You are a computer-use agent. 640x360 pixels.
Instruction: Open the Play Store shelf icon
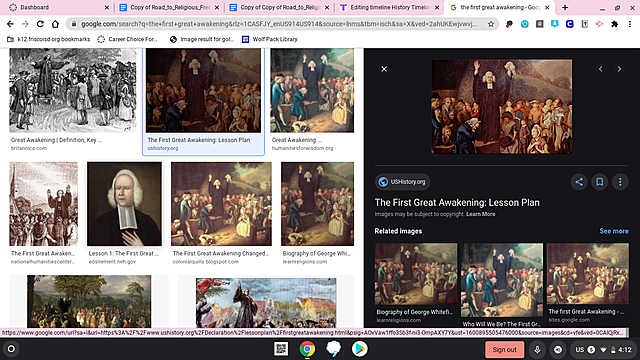[x=360, y=349]
